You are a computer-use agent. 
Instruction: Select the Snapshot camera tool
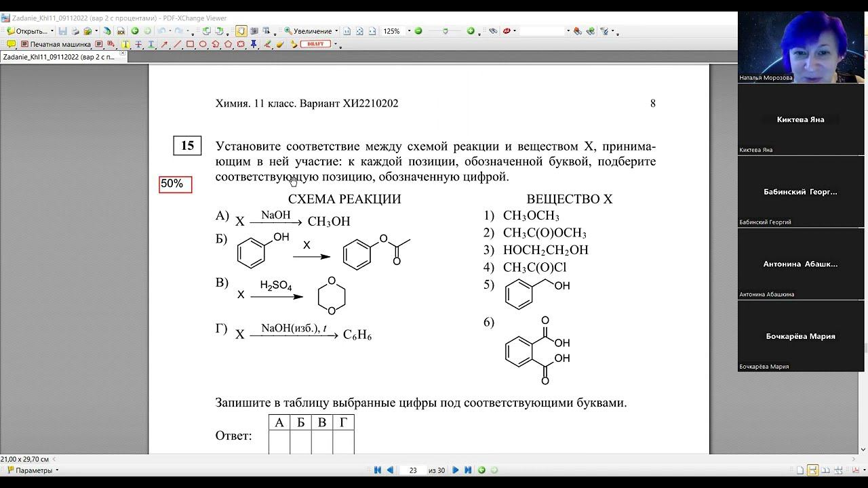[254, 31]
